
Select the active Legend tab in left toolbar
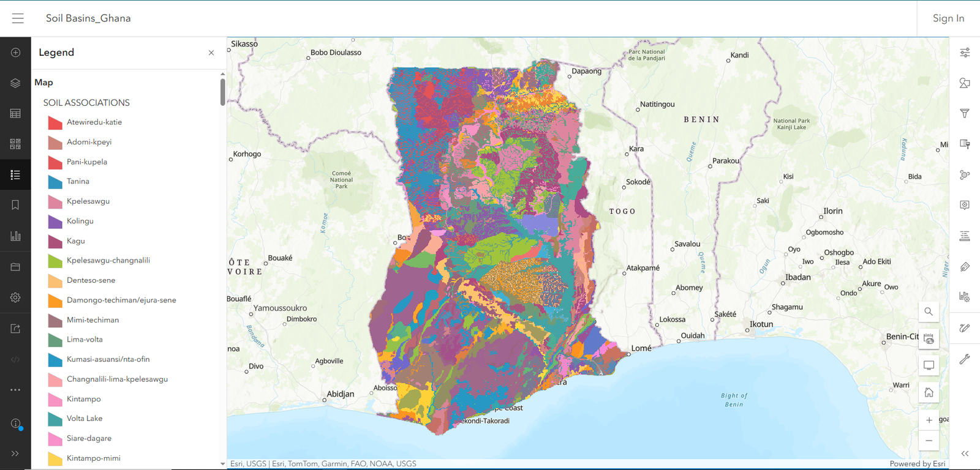[15, 175]
